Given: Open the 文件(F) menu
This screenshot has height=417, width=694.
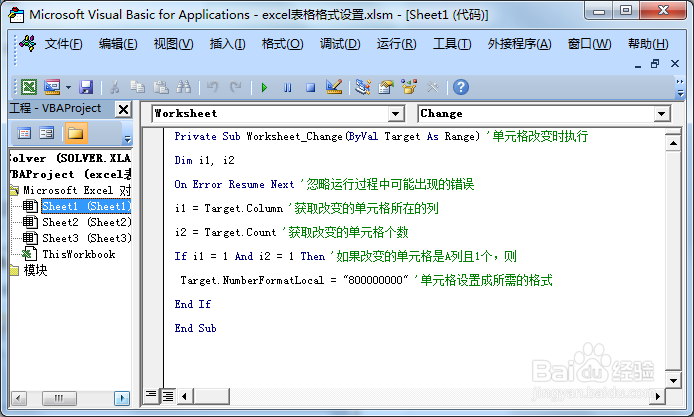Looking at the screenshot, I should [x=63, y=44].
